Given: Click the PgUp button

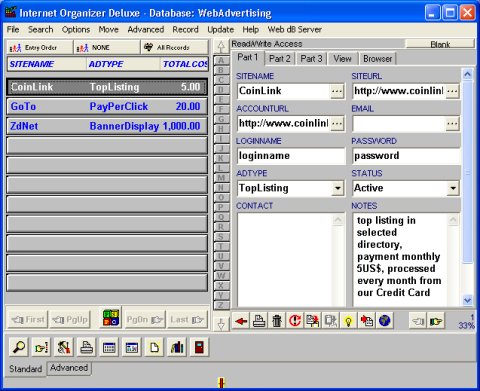Looking at the screenshot, I should pyautogui.click(x=70, y=320).
